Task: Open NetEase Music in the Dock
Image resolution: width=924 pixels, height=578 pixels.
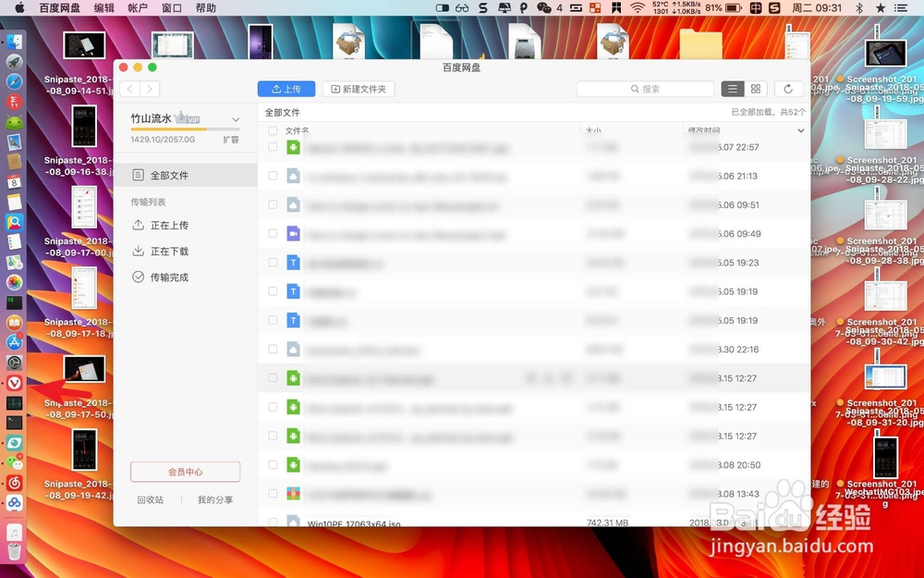Action: [14, 483]
